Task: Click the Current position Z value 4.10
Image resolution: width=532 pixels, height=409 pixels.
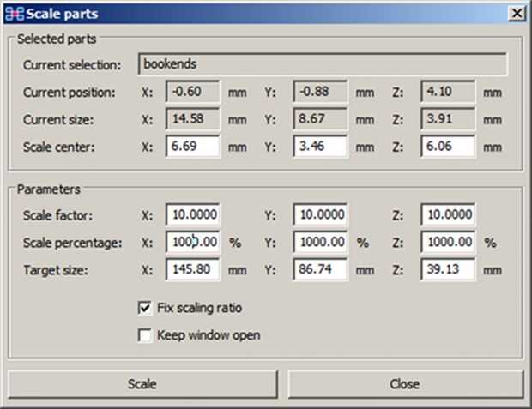Action: coord(448,92)
